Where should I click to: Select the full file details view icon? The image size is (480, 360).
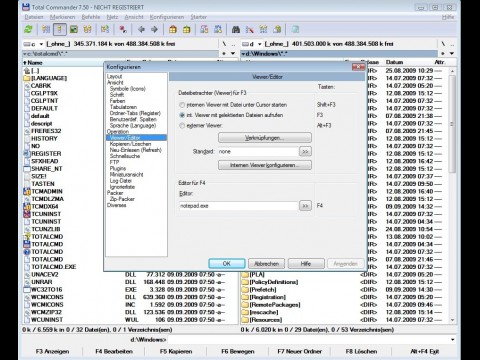click(x=60, y=30)
